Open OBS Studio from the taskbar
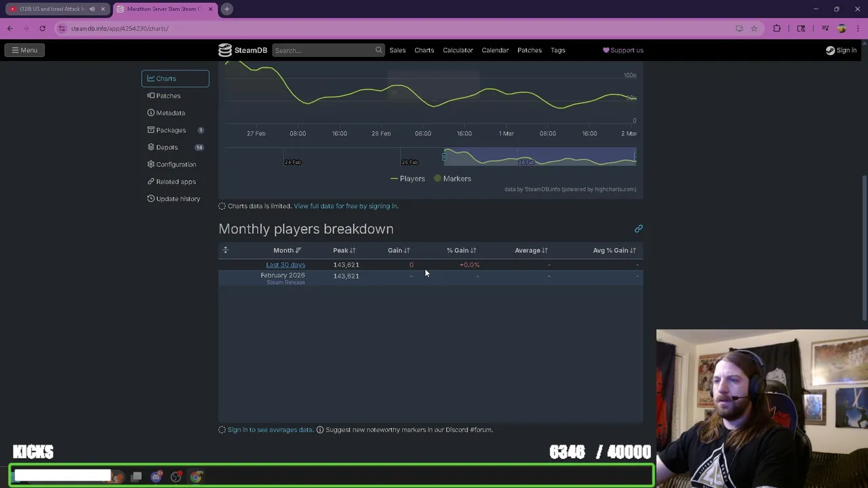868x488 pixels. tap(176, 477)
